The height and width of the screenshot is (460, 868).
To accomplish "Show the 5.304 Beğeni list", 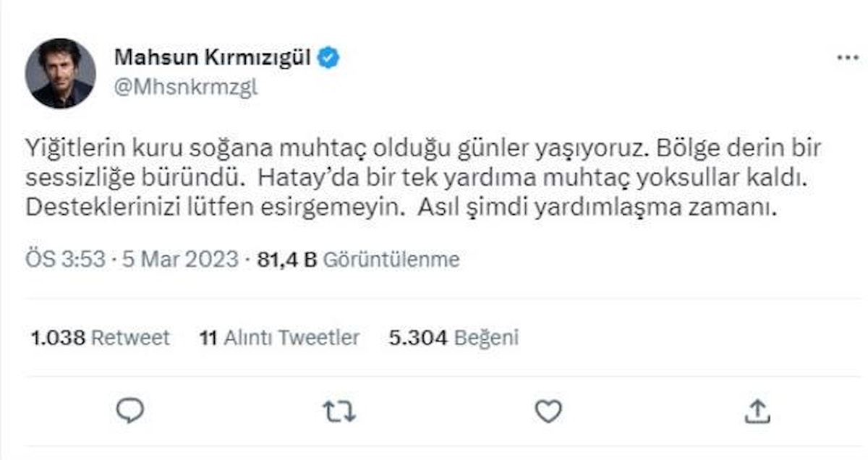I will (454, 337).
